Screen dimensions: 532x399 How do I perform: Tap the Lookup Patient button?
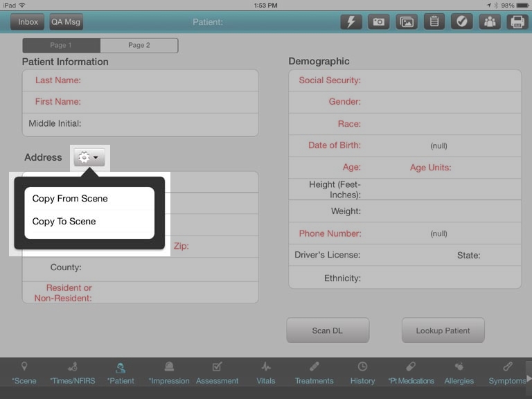pos(443,330)
